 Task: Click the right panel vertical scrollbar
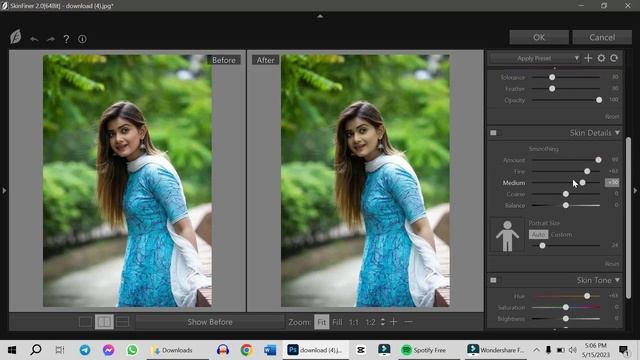(x=628, y=218)
